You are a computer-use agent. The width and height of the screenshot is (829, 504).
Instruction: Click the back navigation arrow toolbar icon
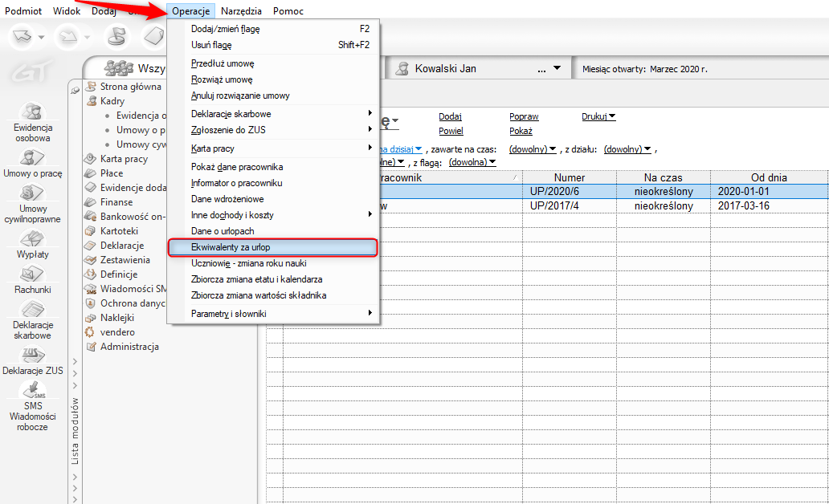coord(22,36)
